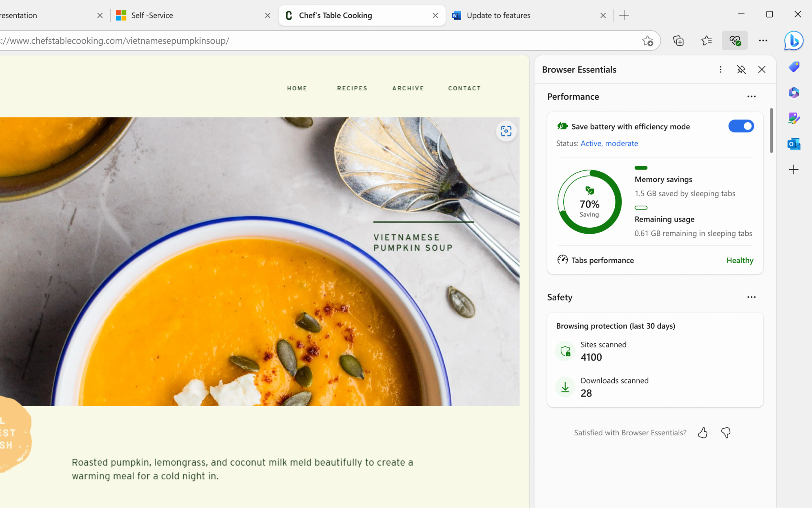The height and width of the screenshot is (508, 812).
Task: Click the visual search camera icon on the image
Action: [x=506, y=131]
